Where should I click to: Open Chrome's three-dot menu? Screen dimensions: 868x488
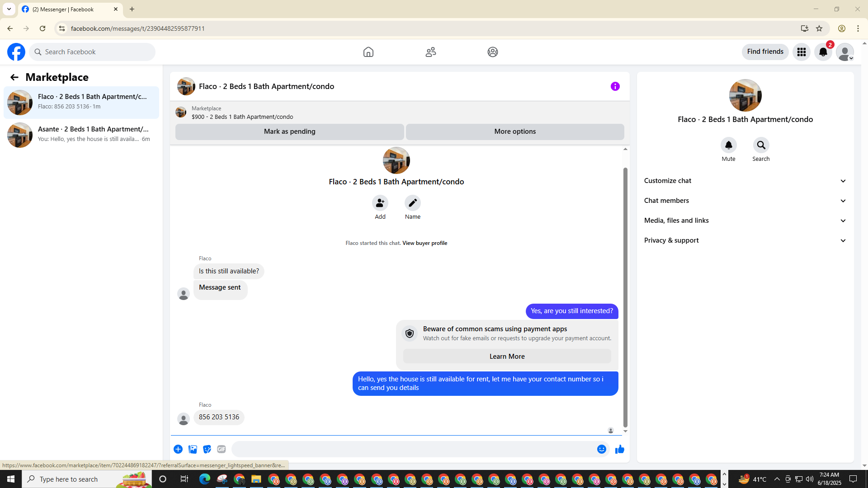point(858,28)
